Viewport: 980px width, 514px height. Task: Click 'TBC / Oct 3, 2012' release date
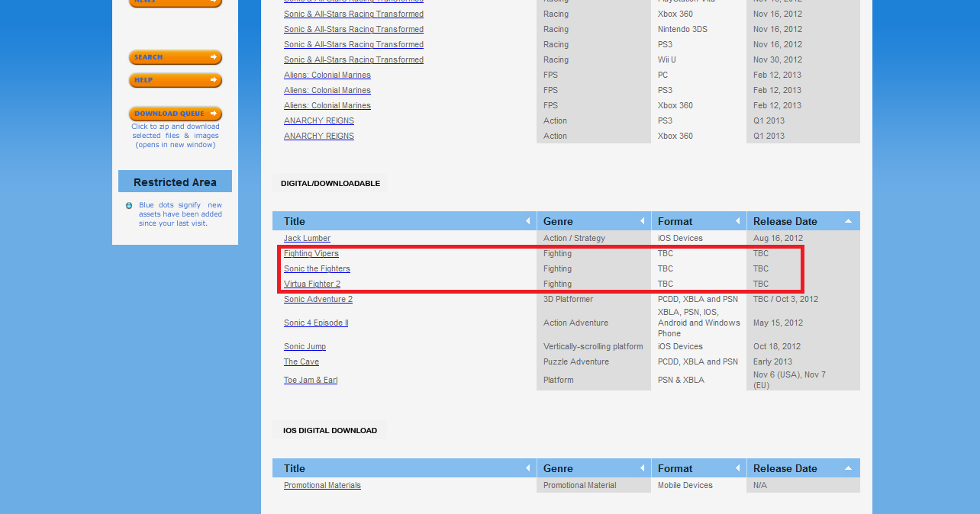785,299
